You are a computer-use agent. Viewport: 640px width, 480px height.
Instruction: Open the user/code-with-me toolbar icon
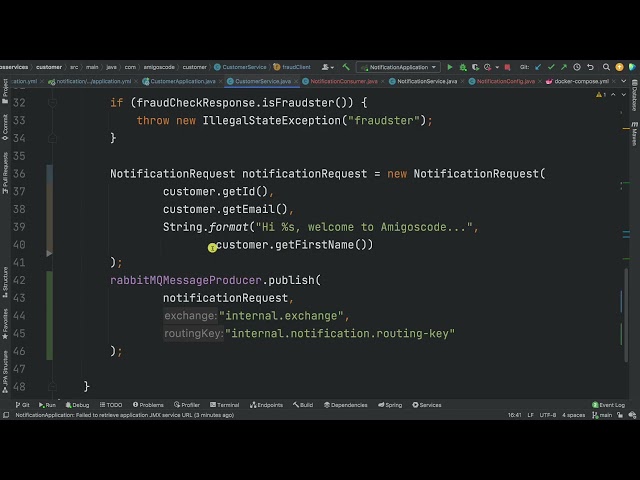327,67
